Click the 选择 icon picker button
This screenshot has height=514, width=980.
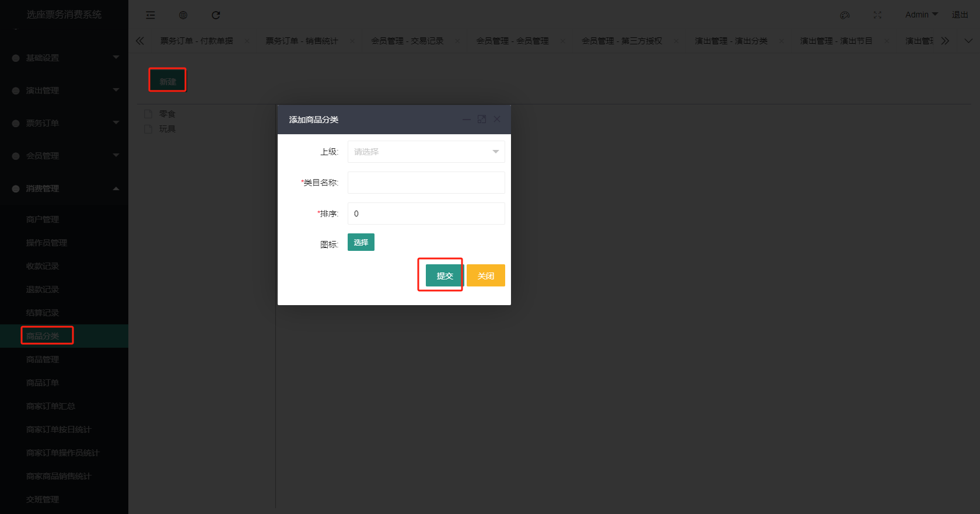(x=360, y=242)
